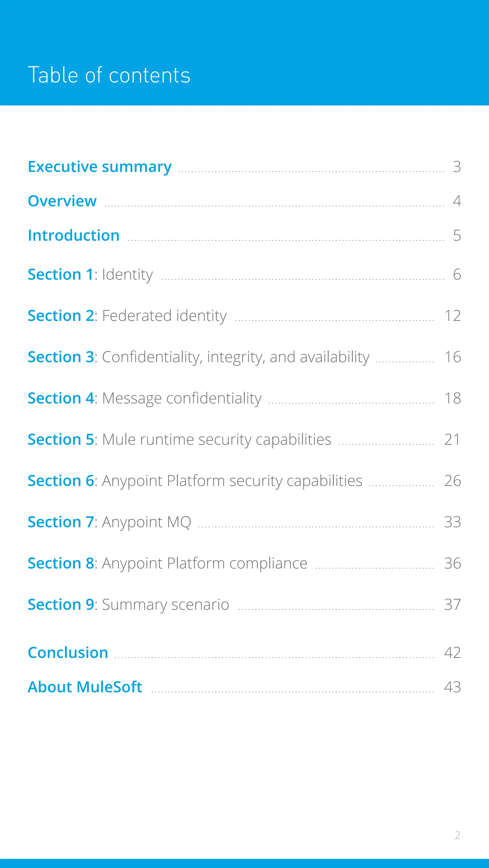Click page number 12 beside Federated identity
Viewport: 489px width, 868px height.
452,316
